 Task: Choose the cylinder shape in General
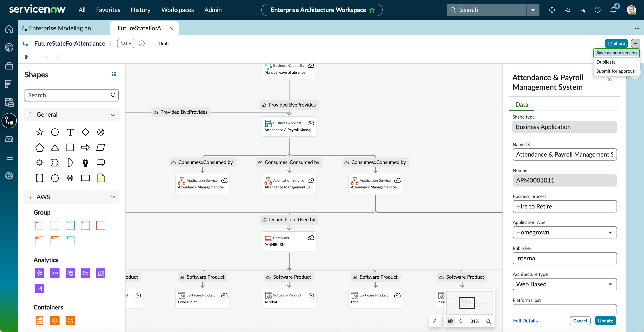click(39, 178)
